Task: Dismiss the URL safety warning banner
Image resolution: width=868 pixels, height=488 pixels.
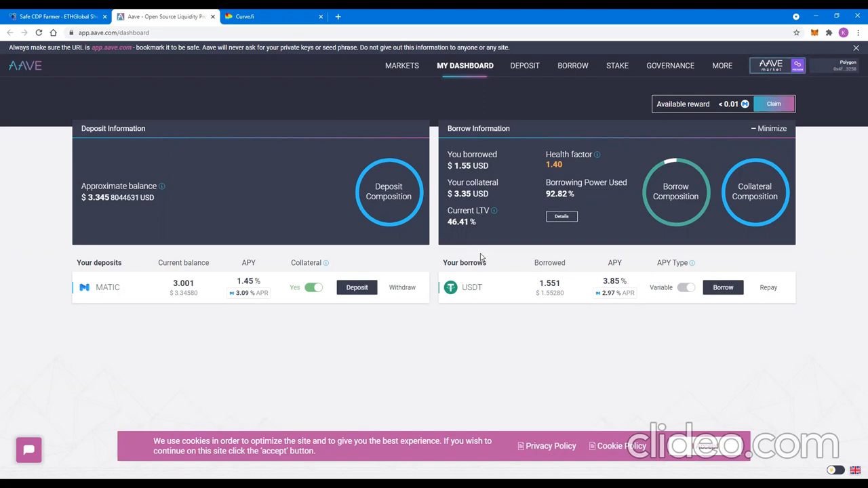Action: coord(856,48)
